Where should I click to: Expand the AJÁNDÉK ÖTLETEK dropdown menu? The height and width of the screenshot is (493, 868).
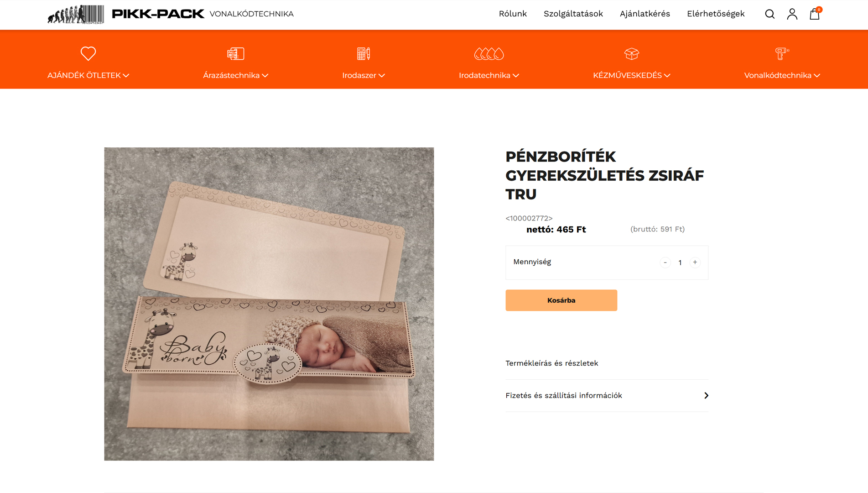(x=88, y=75)
